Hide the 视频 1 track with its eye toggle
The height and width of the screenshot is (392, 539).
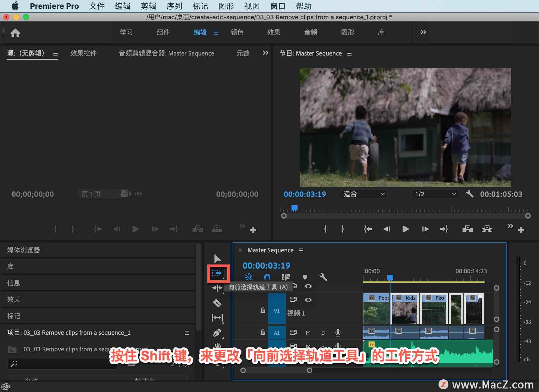[x=308, y=300]
